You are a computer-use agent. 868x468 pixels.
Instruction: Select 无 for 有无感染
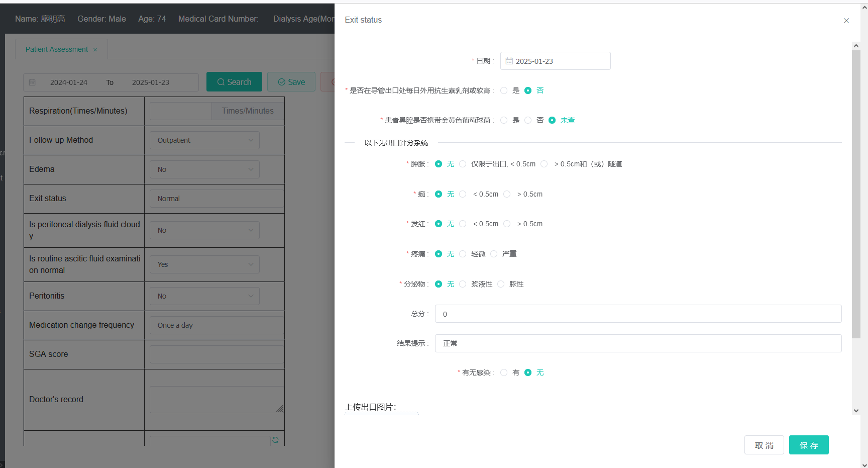(x=528, y=372)
